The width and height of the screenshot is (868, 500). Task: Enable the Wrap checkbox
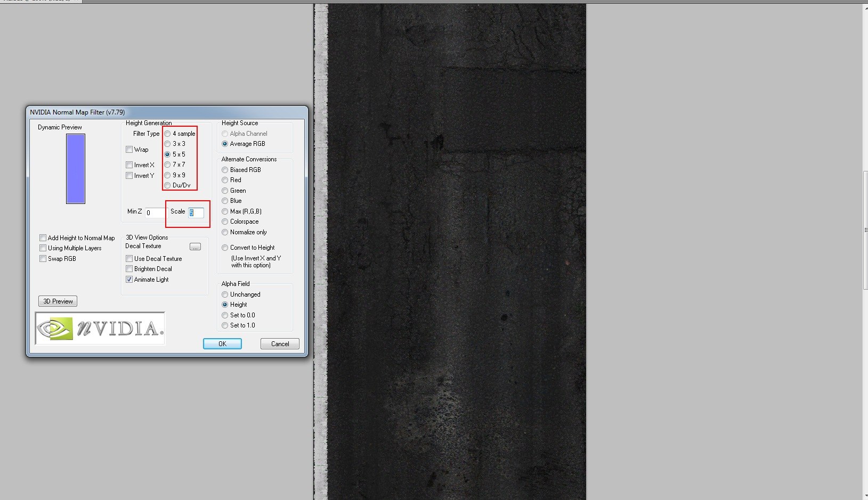pos(129,150)
